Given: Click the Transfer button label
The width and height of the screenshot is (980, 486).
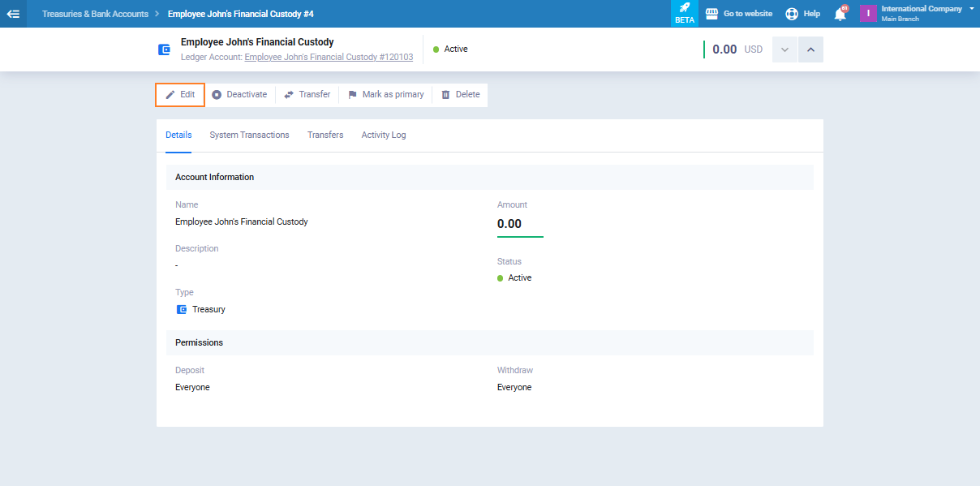Looking at the screenshot, I should point(315,95).
